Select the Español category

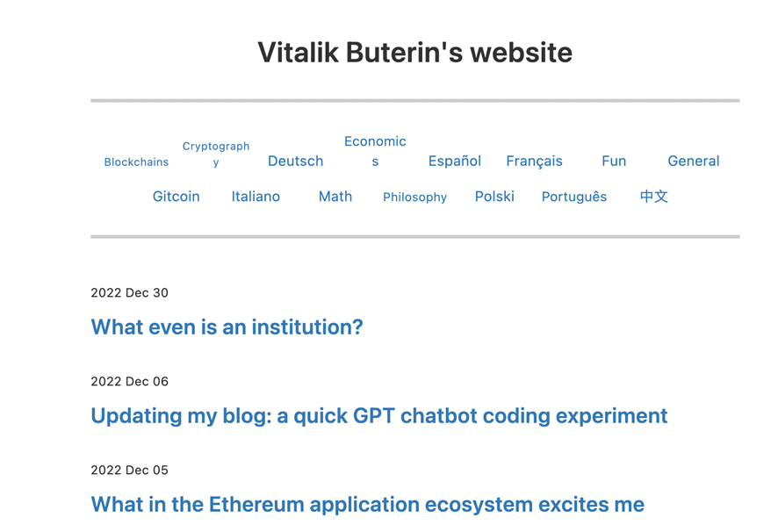click(454, 161)
